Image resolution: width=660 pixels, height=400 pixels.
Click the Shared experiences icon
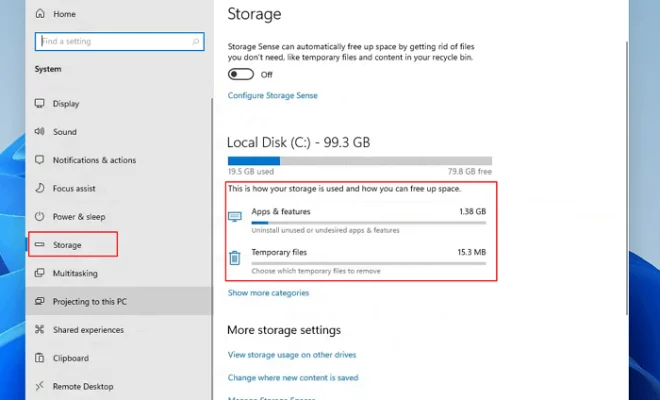pyautogui.click(x=40, y=329)
